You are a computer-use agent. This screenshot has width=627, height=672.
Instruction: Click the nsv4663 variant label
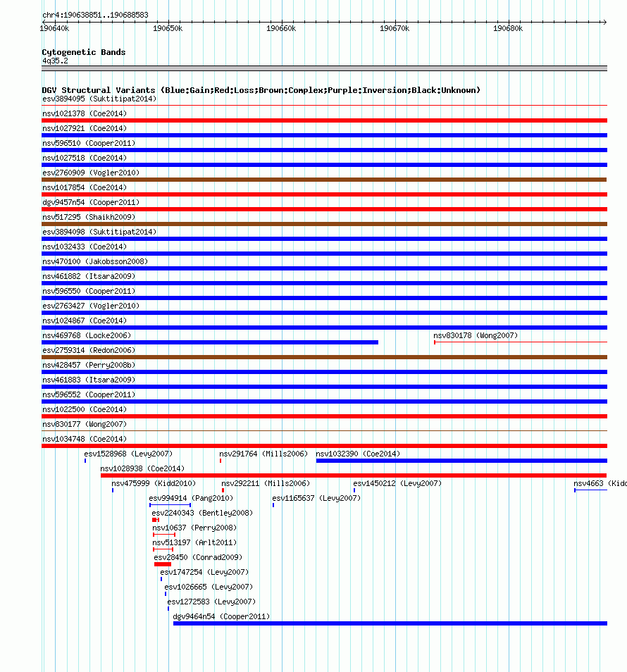600,483
